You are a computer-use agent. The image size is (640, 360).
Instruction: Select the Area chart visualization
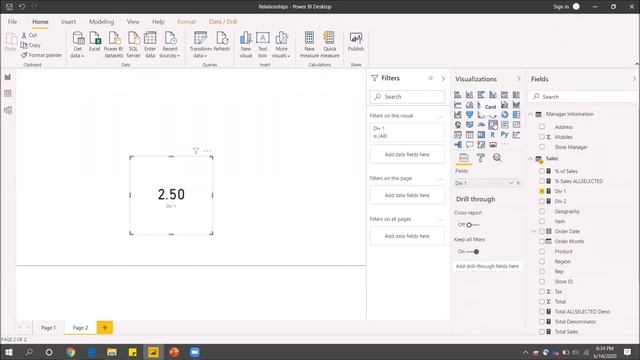469,105
